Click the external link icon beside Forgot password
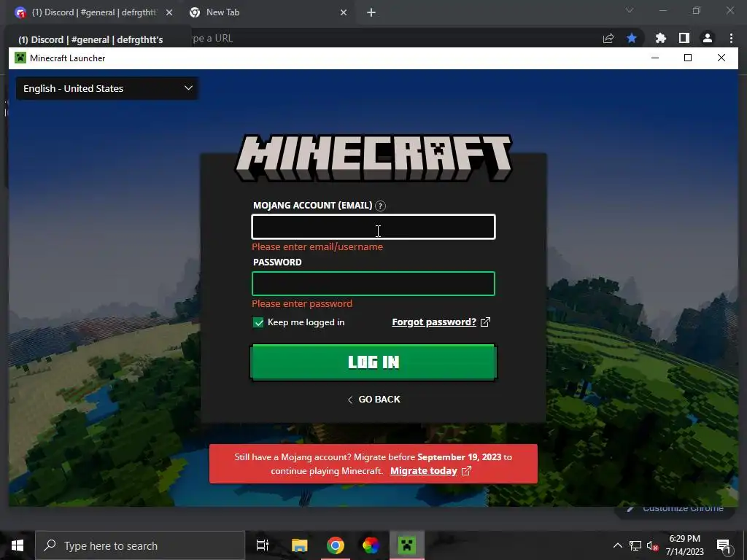Viewport: 747px width, 560px height. (x=485, y=322)
